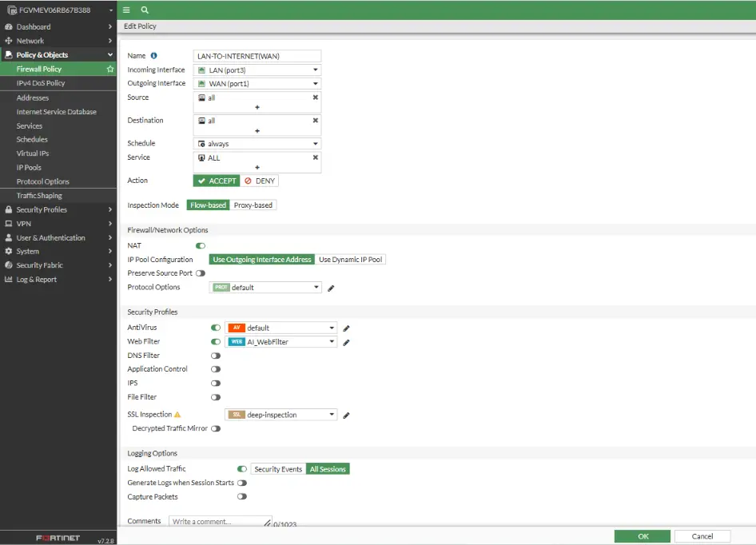Edit the AntiVirus profile pencil
The width and height of the screenshot is (756, 545).
click(x=346, y=328)
